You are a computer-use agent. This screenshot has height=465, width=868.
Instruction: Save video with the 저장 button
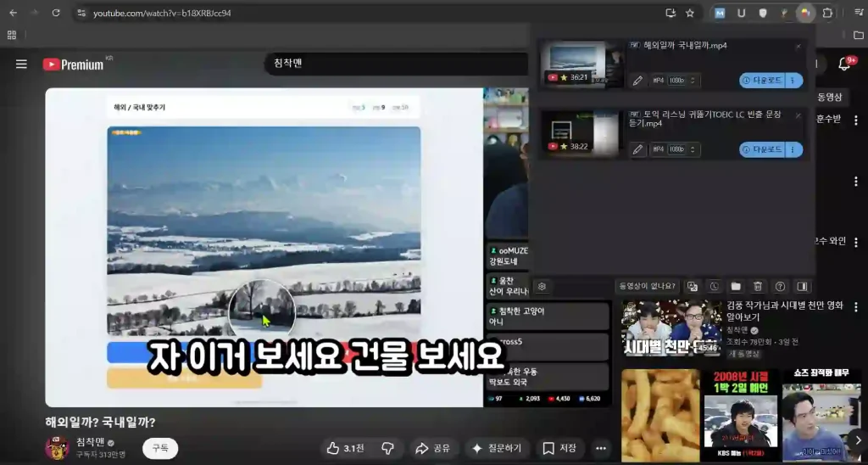pyautogui.click(x=559, y=448)
